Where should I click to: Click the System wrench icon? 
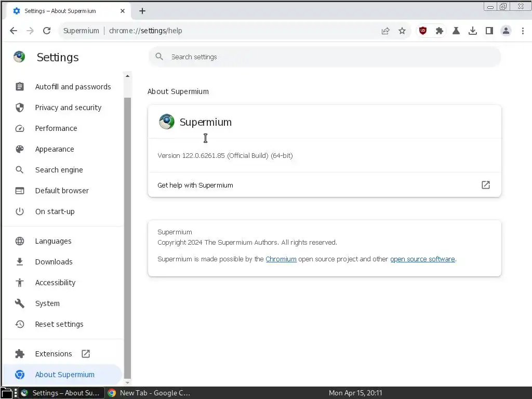[20, 303]
